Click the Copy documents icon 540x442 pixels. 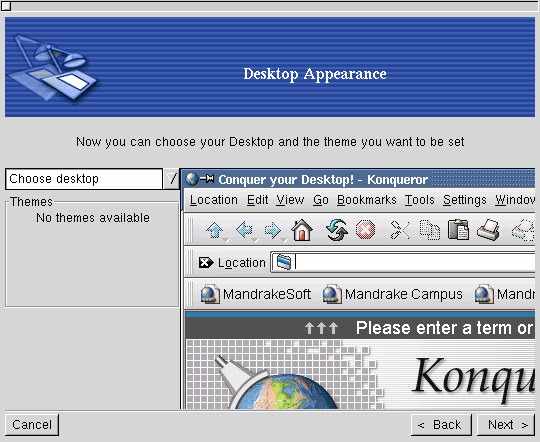click(x=429, y=230)
